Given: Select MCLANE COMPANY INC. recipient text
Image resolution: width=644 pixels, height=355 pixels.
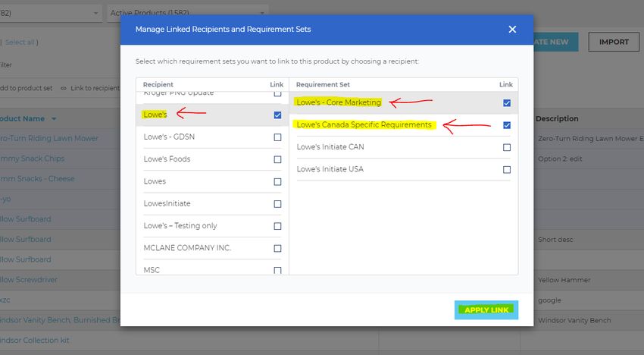Looking at the screenshot, I should 187,247.
